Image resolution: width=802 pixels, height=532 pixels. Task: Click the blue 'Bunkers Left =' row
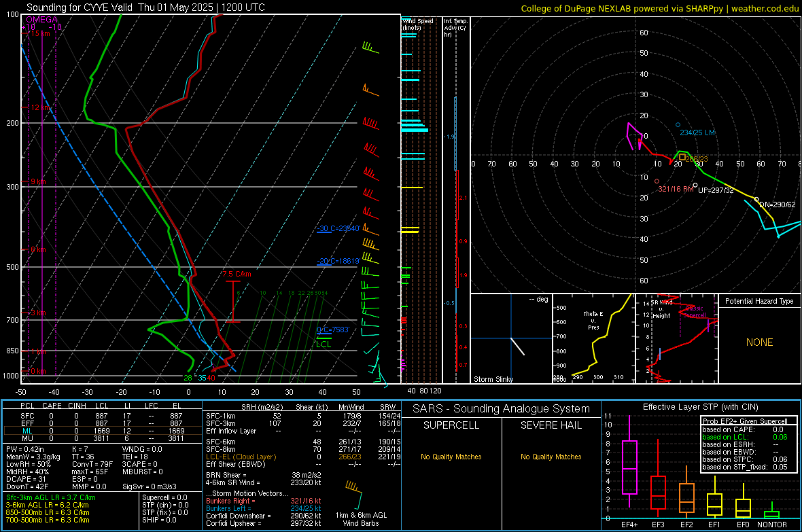point(264,508)
